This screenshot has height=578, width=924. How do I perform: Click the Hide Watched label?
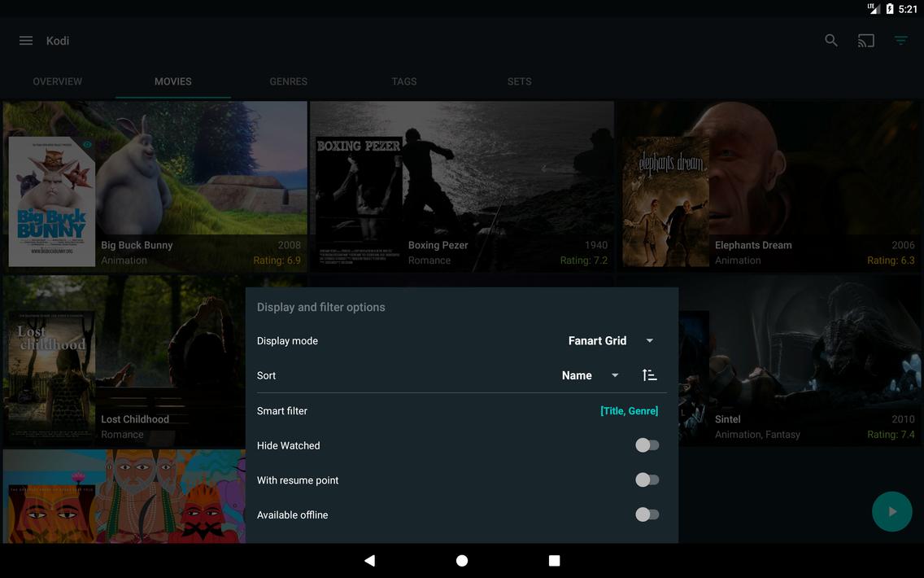[x=288, y=445]
